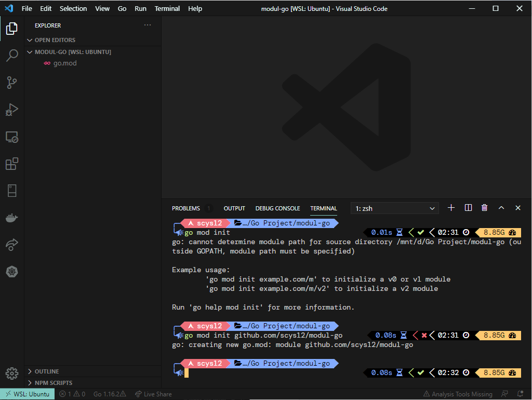Click the terminal cursor at the last prompt

pyautogui.click(x=187, y=373)
